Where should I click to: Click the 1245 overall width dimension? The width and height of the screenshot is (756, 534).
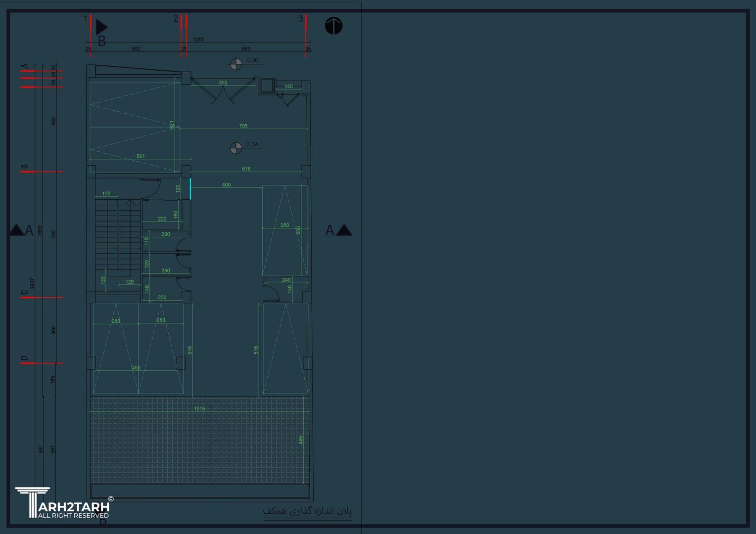[198, 40]
